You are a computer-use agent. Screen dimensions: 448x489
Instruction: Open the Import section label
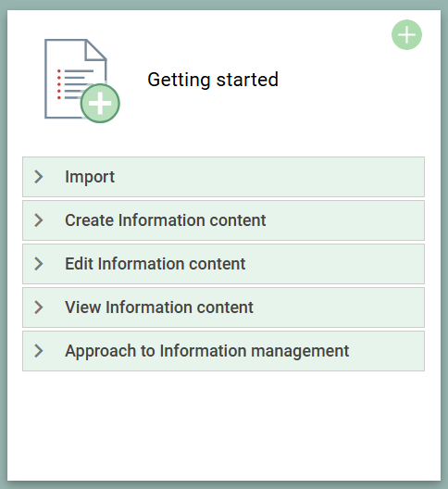coord(90,177)
